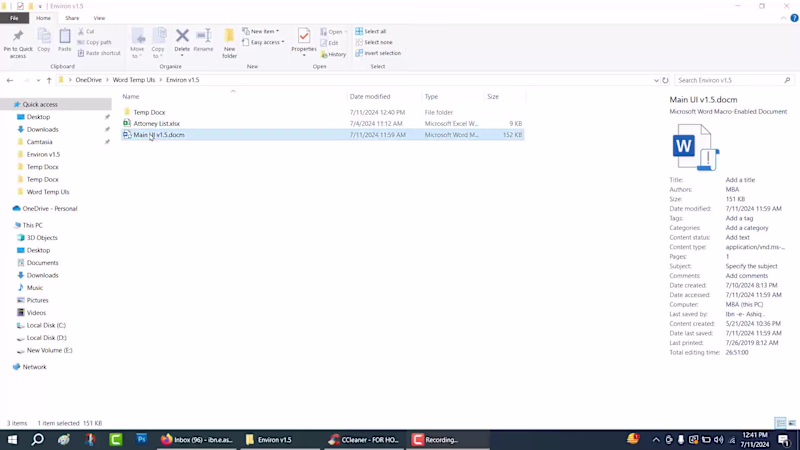Click Pin to Quick access icon

tap(18, 43)
